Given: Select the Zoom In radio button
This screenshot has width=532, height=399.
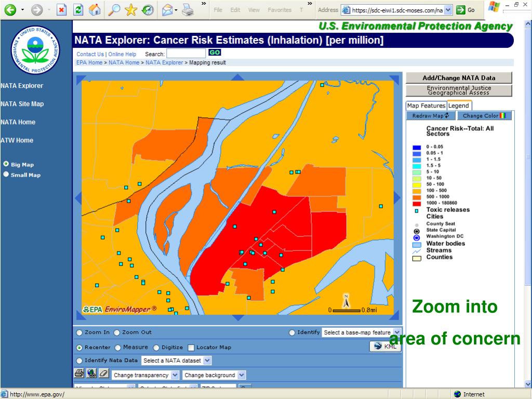Looking at the screenshot, I should click(x=79, y=333).
